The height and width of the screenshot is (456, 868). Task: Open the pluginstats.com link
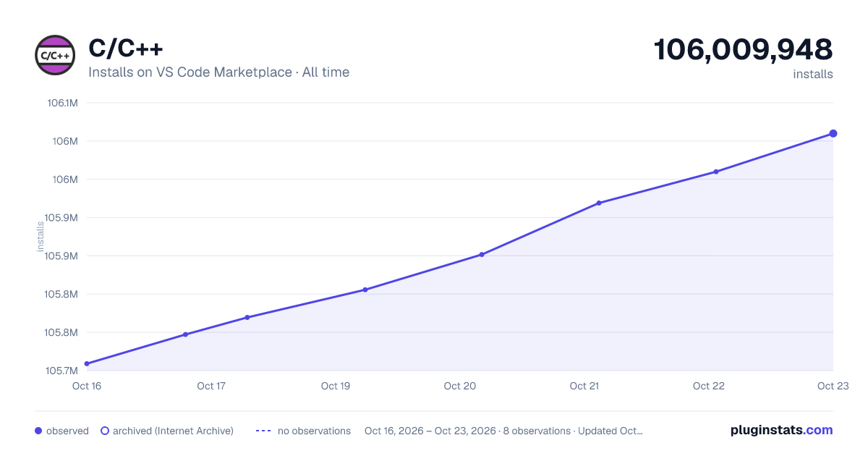click(782, 430)
